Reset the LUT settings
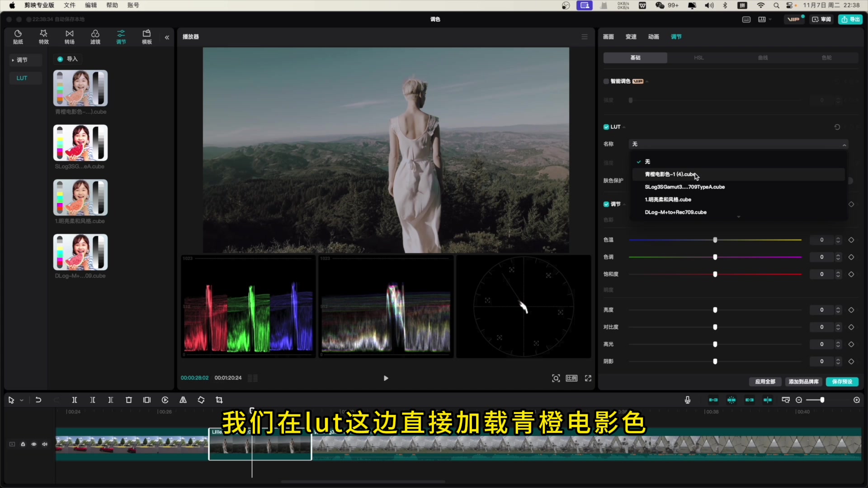The height and width of the screenshot is (488, 868). [837, 127]
